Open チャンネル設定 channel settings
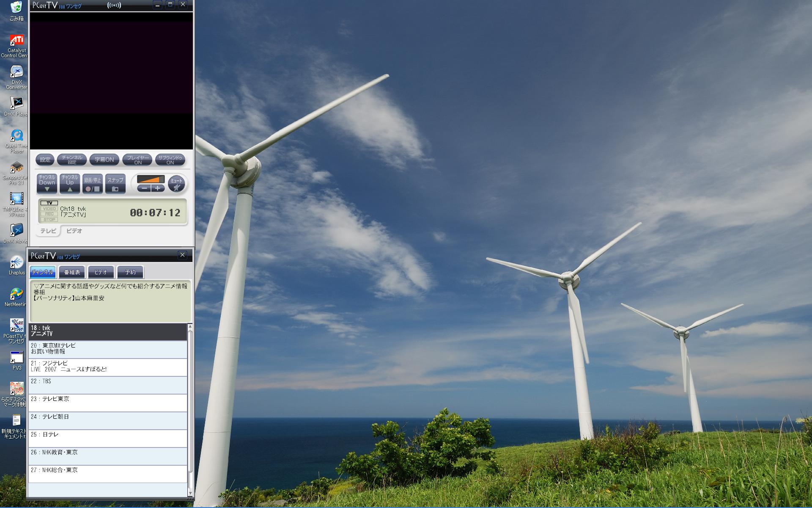The width and height of the screenshot is (812, 508). pyautogui.click(x=72, y=160)
